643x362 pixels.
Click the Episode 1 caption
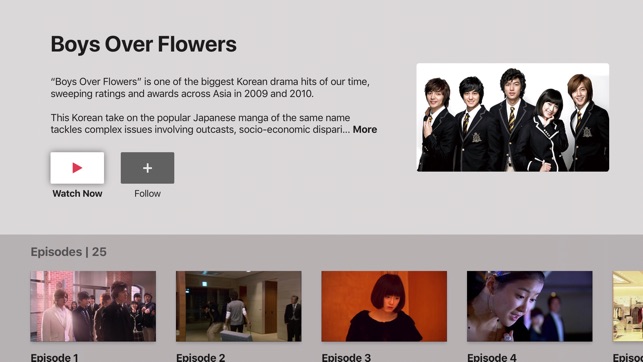pos(54,357)
